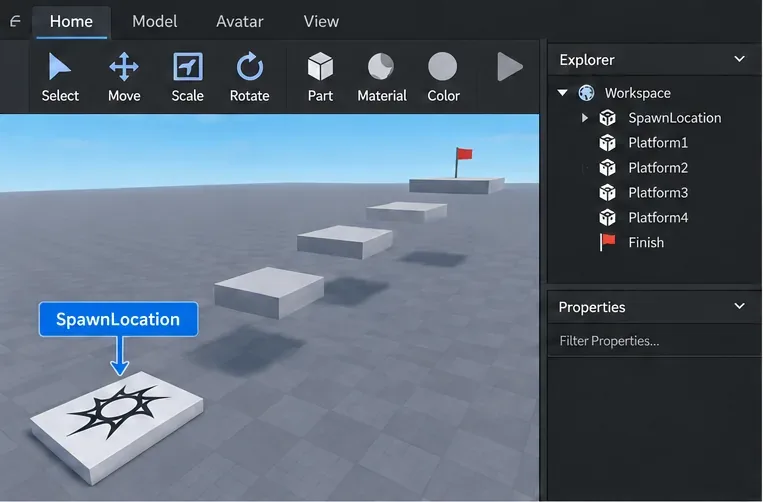Click the Platform2 part icon
Screen dimensions: 763x502
click(607, 168)
